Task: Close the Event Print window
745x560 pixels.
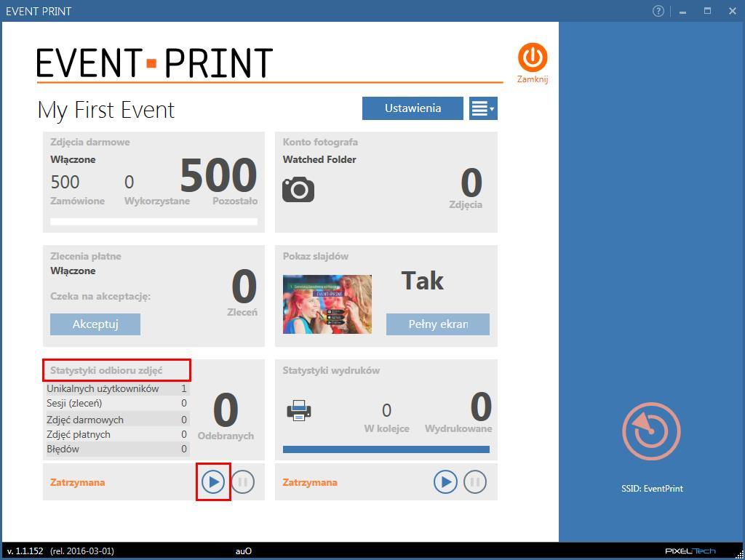Action: coord(732,11)
